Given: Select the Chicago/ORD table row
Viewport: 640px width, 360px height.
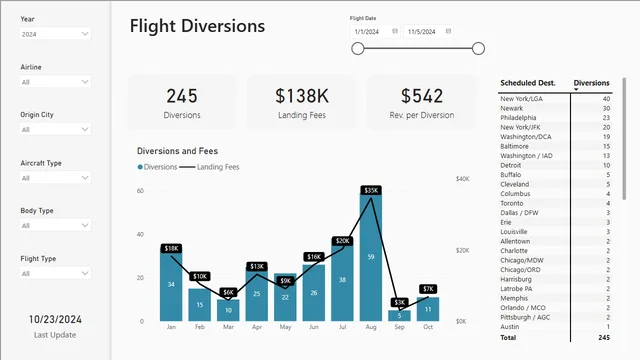Looking at the screenshot, I should 555,270.
